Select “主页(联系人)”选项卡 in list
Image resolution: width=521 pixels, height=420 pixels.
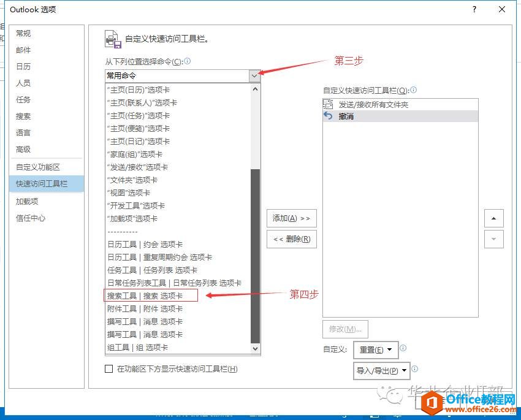(x=178, y=102)
